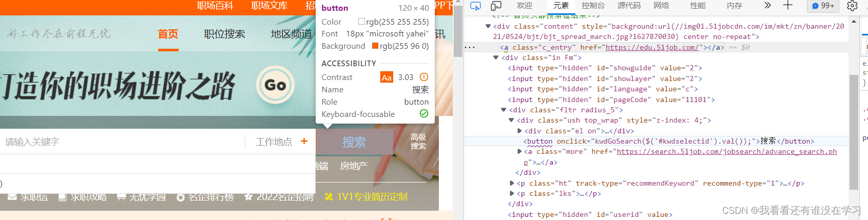
Task: Follow the search.51job.com advance_search href link
Action: [x=727, y=152]
